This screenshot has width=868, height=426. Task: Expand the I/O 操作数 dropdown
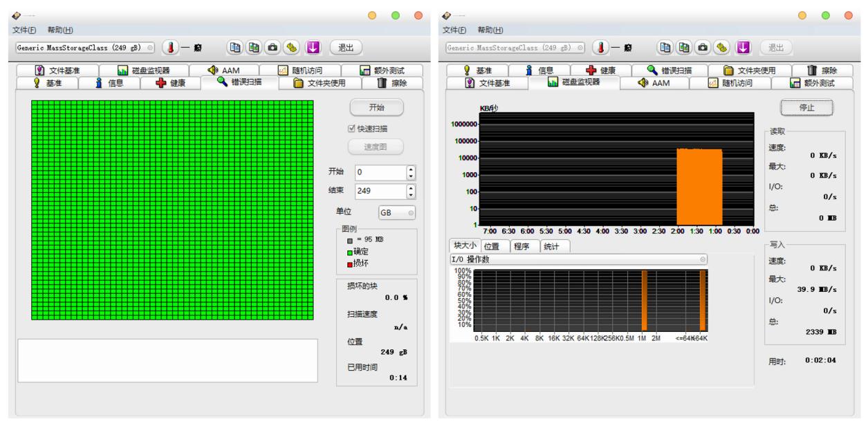[x=580, y=259]
